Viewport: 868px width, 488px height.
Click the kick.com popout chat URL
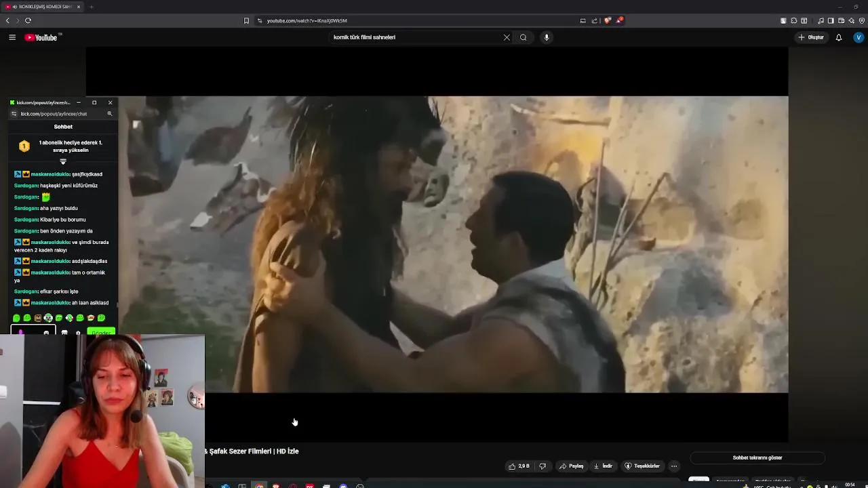tap(54, 114)
